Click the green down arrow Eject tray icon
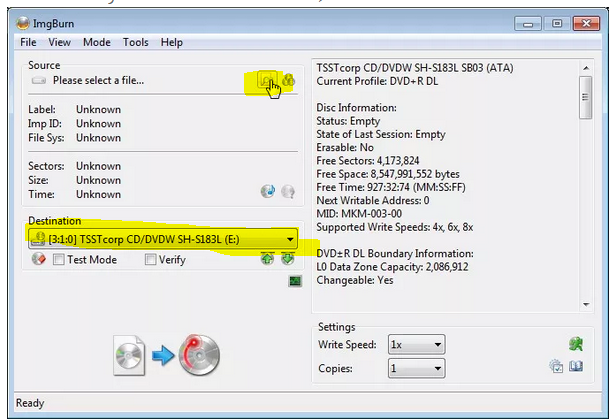This screenshot has width=614, height=420. pos(288,259)
